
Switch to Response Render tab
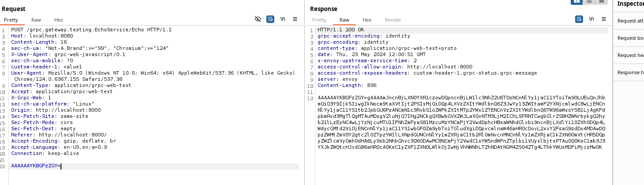393,20
